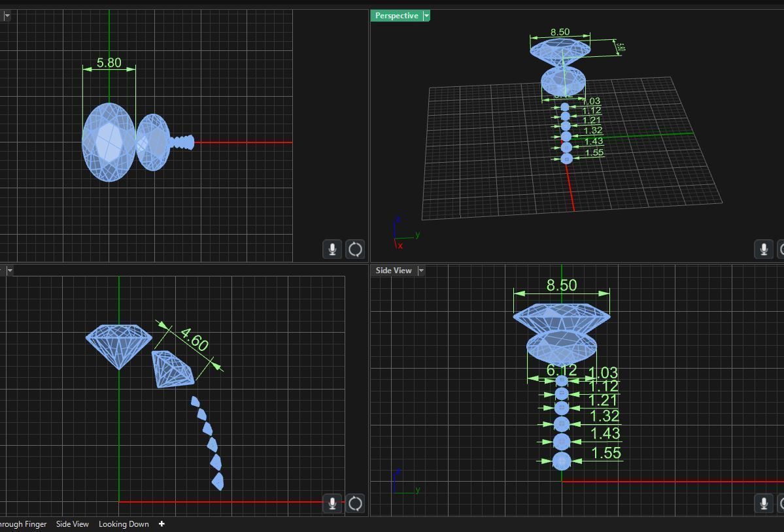The image size is (784, 532).
Task: Select the 1.55 dimension in Side View
Action: 606,453
